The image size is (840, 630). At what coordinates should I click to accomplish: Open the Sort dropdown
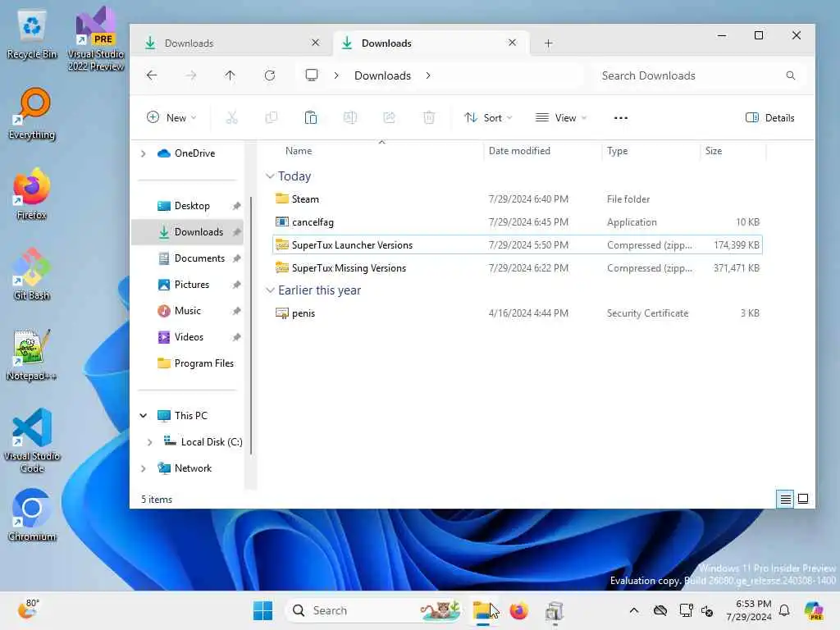click(488, 118)
